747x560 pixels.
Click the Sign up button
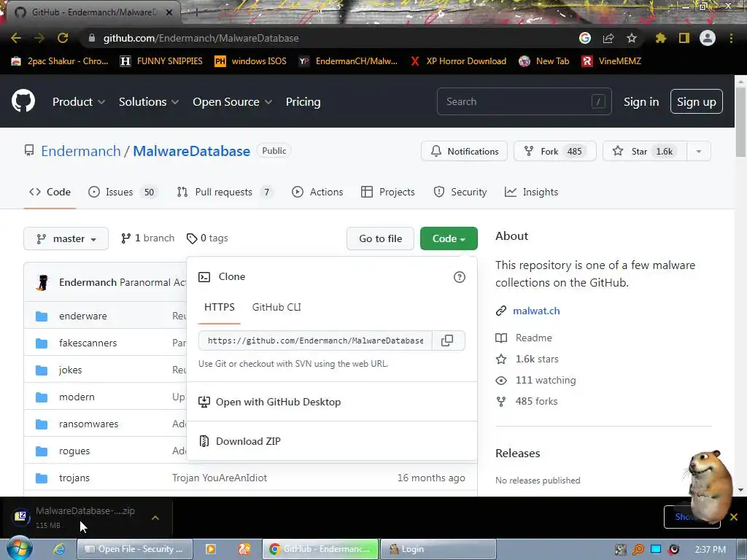pos(696,101)
